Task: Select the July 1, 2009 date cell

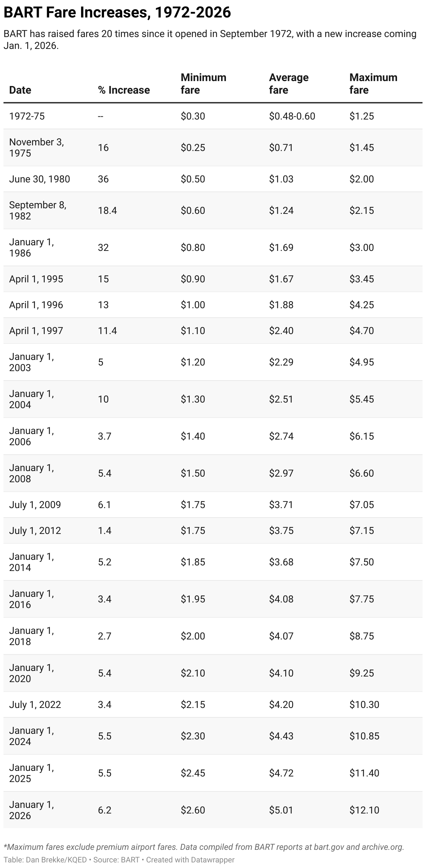Action: (x=35, y=505)
